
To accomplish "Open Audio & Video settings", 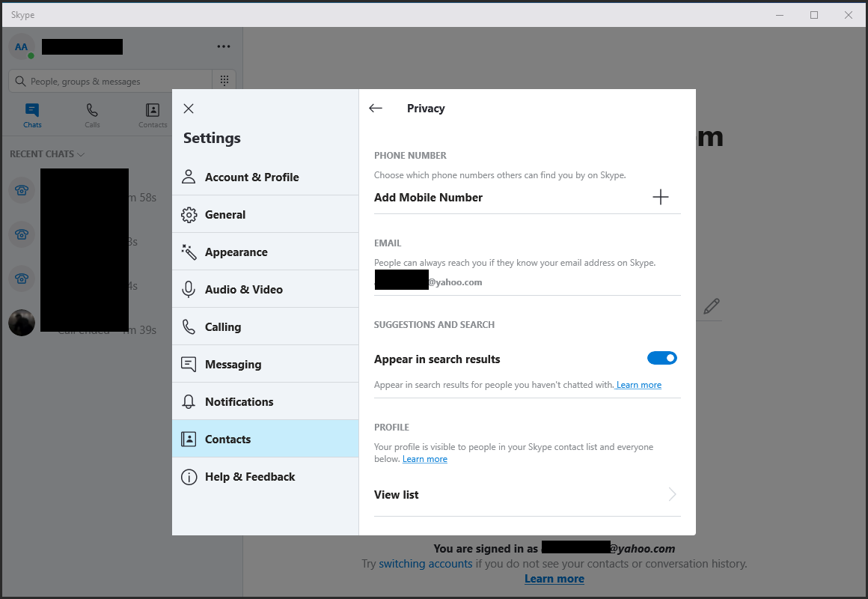I will [265, 289].
